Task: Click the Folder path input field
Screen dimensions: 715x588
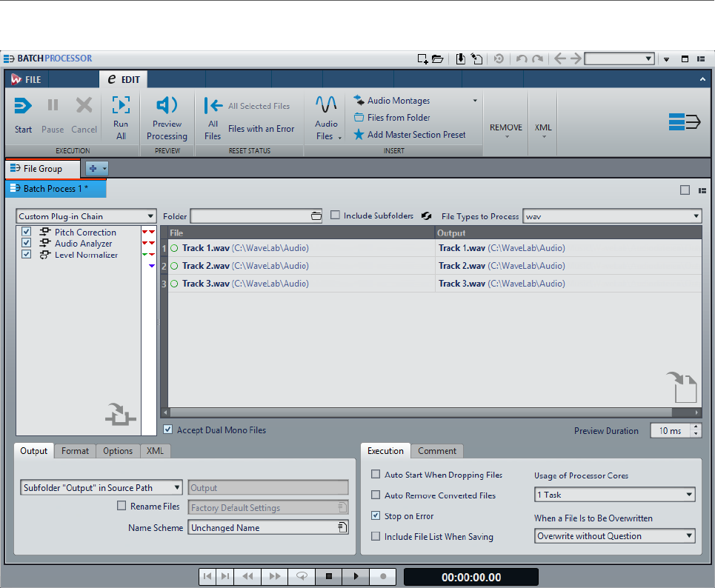Action: [250, 216]
